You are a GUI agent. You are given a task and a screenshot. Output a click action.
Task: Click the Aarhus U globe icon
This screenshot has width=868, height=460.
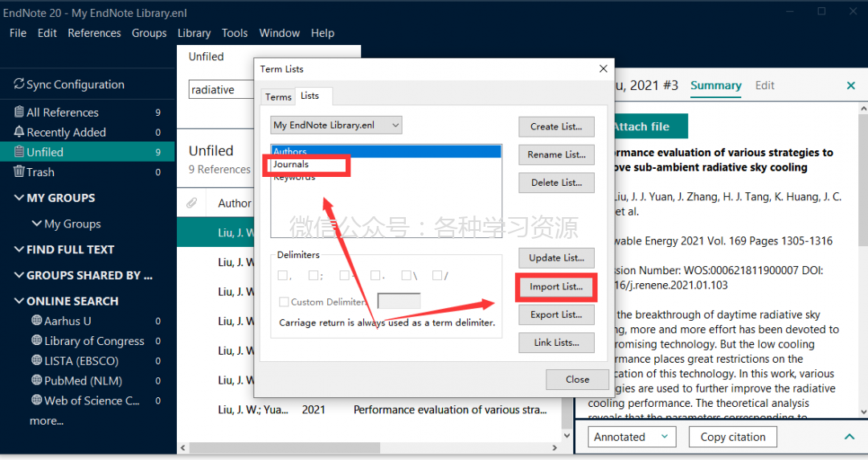(36, 320)
